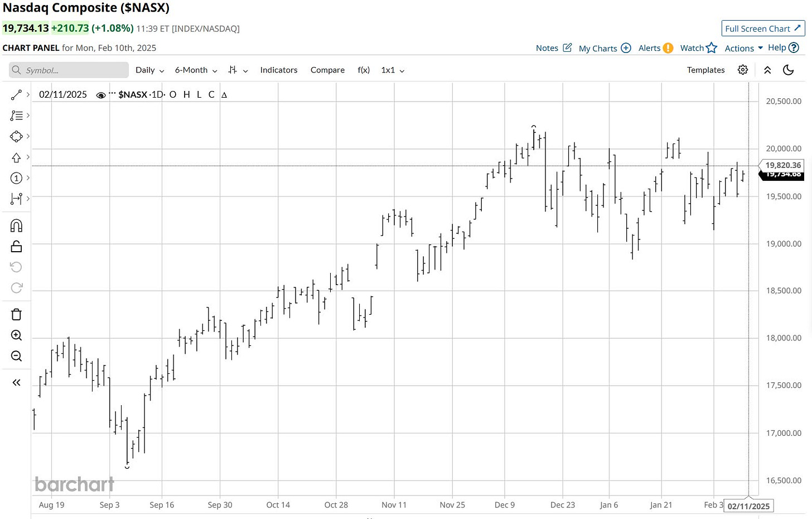The width and height of the screenshot is (812, 519).
Task: Expand the arrow marker options
Action: 28,157
